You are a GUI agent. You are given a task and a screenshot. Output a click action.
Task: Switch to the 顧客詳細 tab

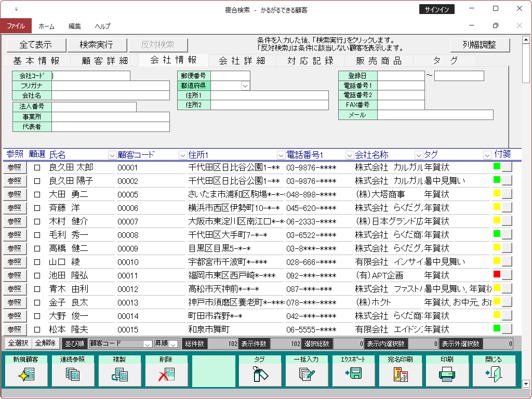click(104, 60)
